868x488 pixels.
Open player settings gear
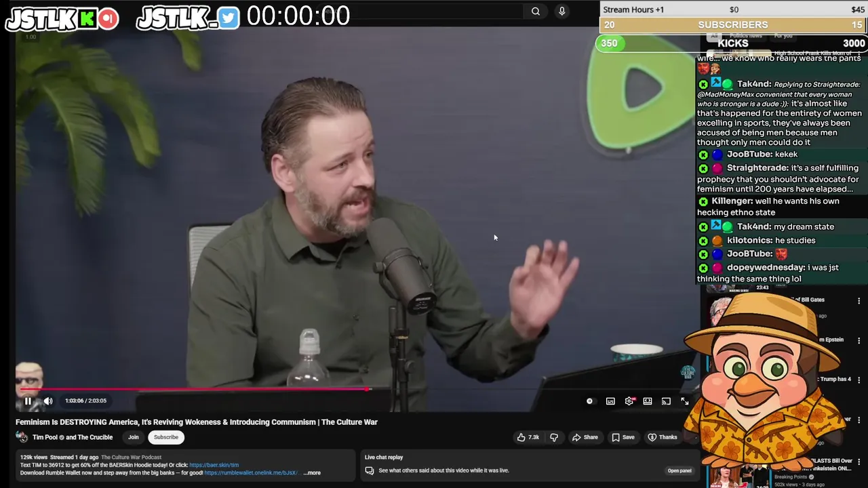click(x=629, y=401)
